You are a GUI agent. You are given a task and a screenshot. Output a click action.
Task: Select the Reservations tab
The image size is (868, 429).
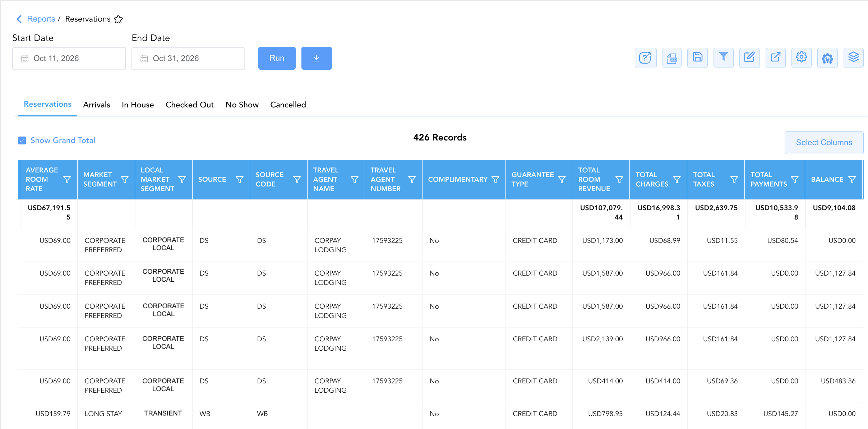coord(48,104)
